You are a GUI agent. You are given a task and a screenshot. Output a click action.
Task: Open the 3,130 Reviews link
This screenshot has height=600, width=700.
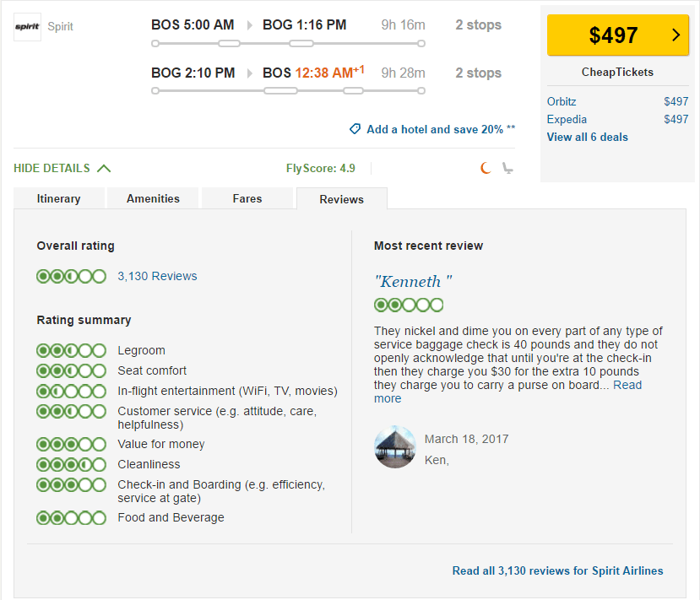tap(157, 276)
